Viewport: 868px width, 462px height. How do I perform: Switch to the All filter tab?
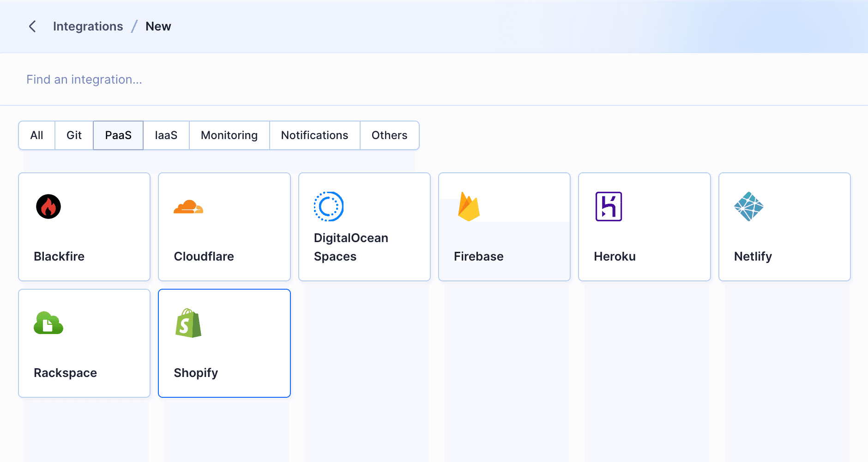tap(37, 135)
